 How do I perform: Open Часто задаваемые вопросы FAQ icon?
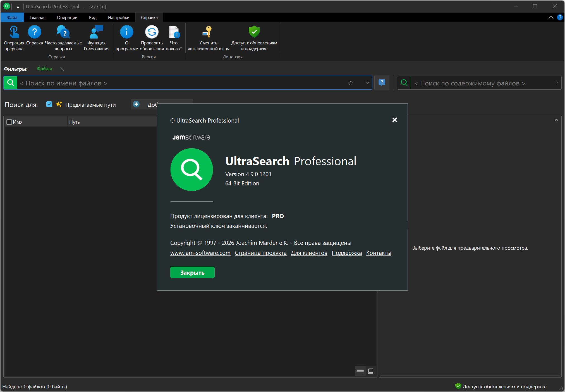point(63,32)
